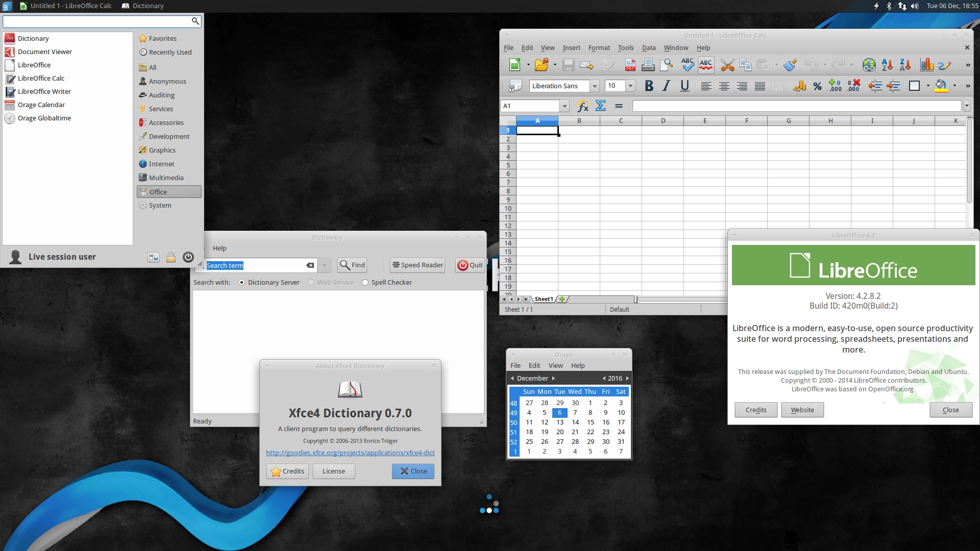Toggle Italic formatting in Calc
980x551 pixels.
pos(667,86)
